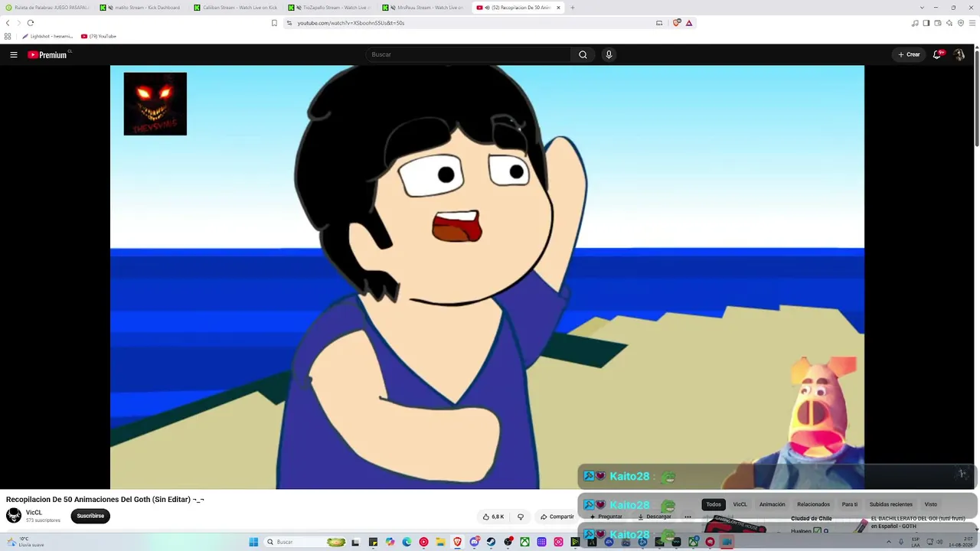Share the video with Compartir
The image size is (980, 551).
[x=557, y=517]
